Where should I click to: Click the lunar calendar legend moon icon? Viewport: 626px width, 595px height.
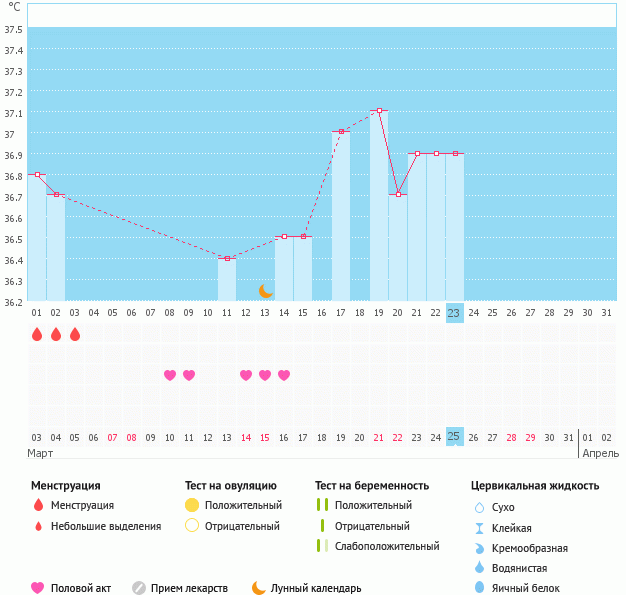[x=259, y=588]
